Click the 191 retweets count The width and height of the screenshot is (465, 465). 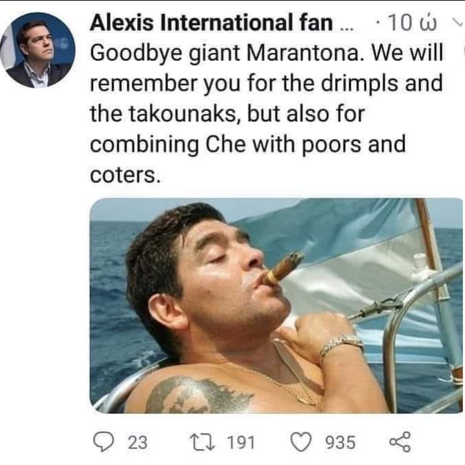click(241, 443)
